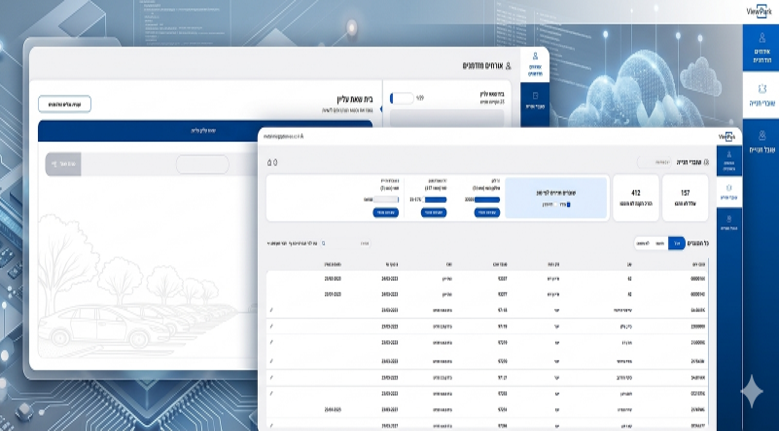Click the ViewPark logo in the top-right corner

coord(759,12)
